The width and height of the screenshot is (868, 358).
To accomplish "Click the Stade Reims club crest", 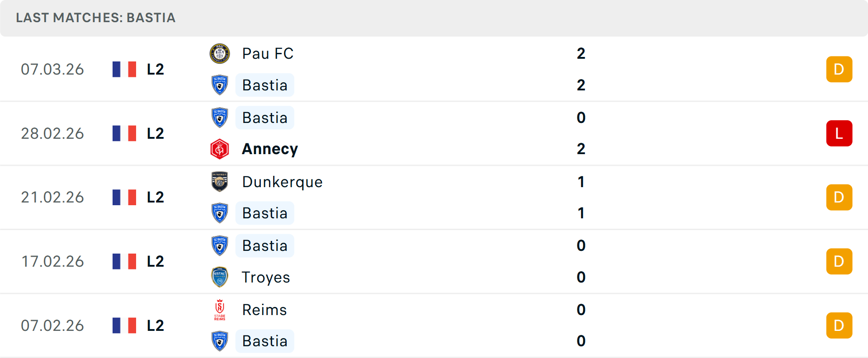I will pos(220,310).
